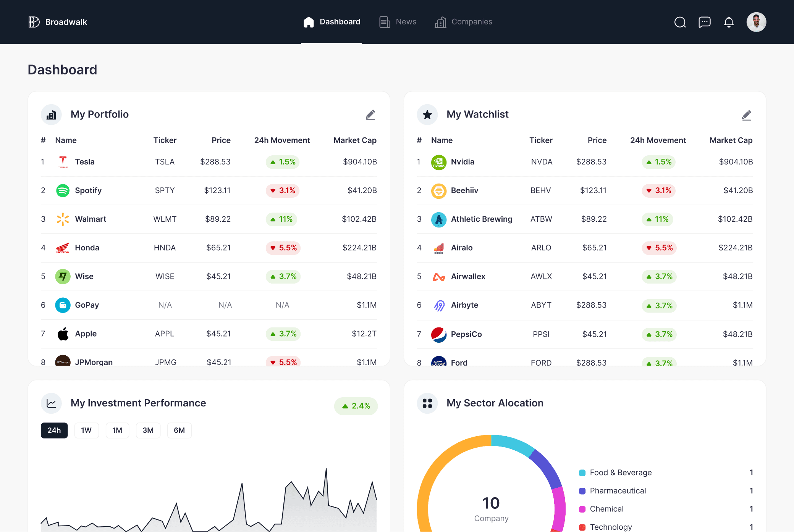Click the Broadwalk logo icon

coord(34,22)
